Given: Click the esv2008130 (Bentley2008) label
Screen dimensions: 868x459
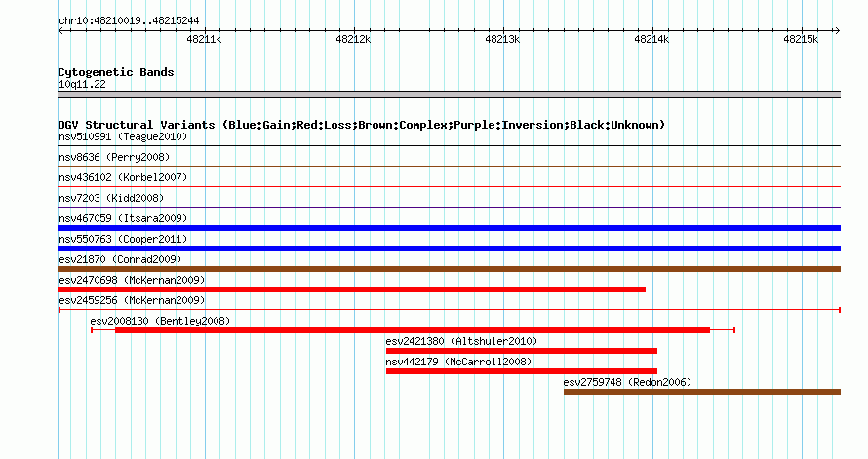Looking at the screenshot, I should (160, 321).
